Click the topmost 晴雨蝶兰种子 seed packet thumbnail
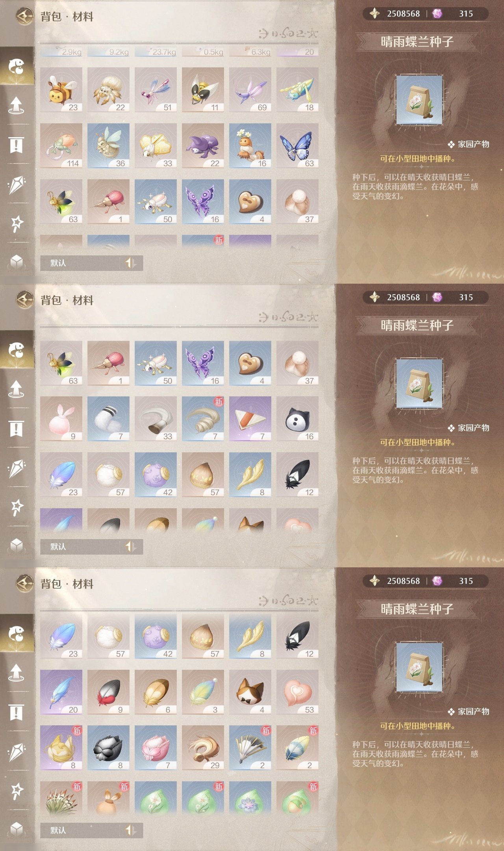The width and height of the screenshot is (504, 851). click(x=419, y=100)
